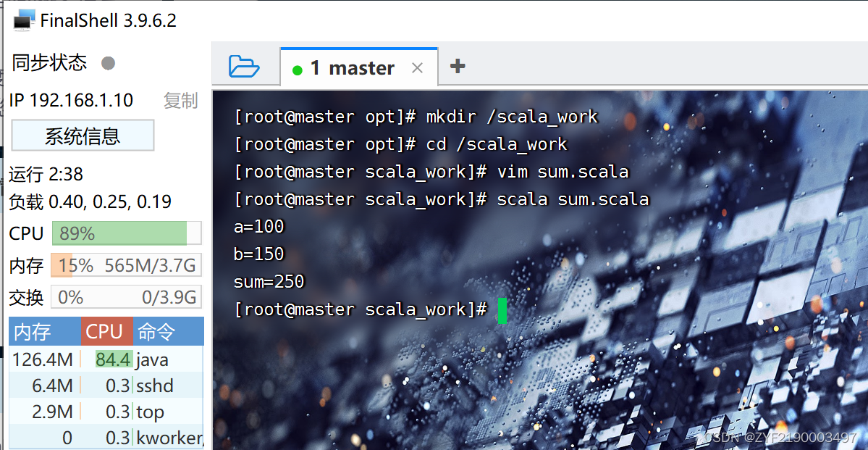
Task: Click the green terminal cursor at prompt
Action: [502, 310]
